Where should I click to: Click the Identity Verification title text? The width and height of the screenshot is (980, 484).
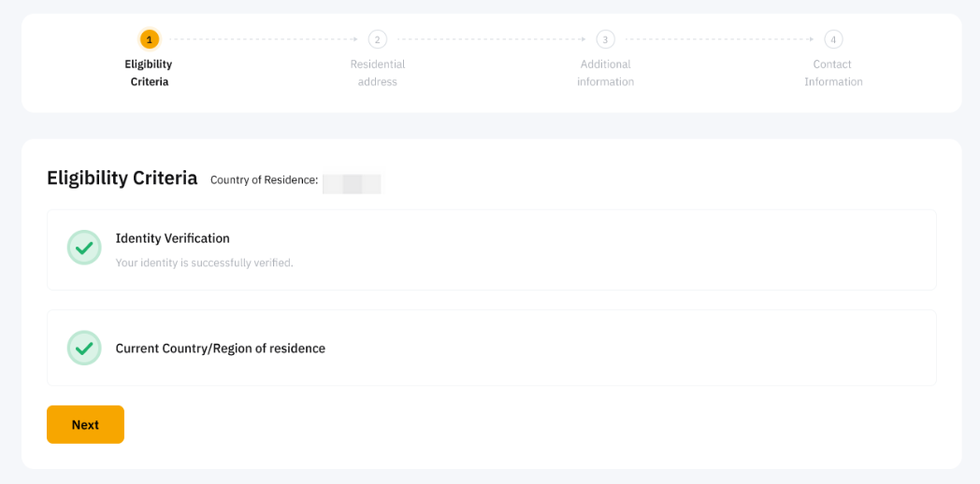173,238
